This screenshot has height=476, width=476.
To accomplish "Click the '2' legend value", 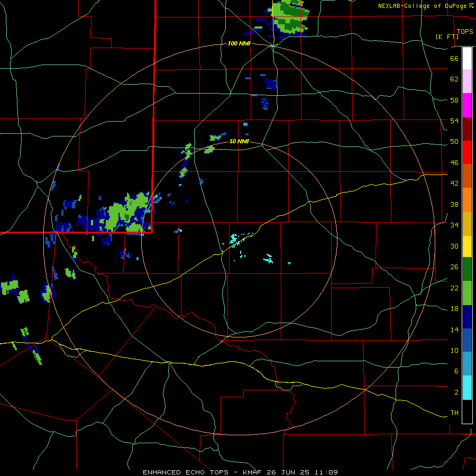I will [456, 392].
